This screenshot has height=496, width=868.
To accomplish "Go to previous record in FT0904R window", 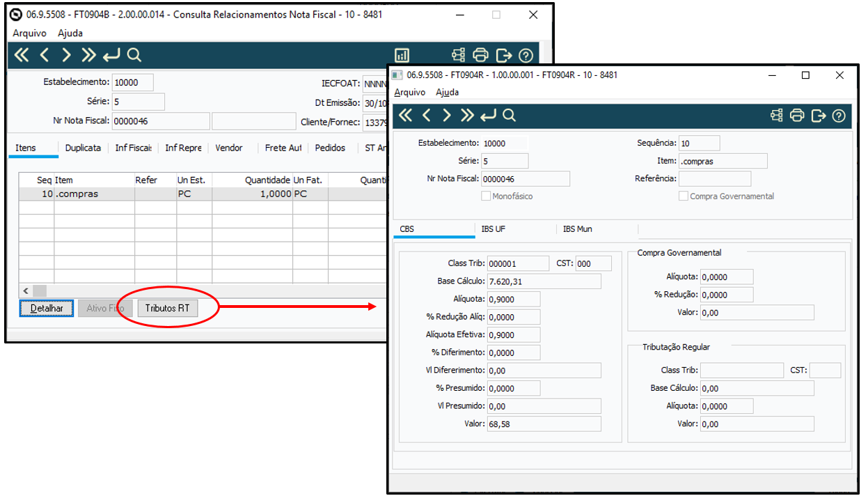I will [x=427, y=115].
